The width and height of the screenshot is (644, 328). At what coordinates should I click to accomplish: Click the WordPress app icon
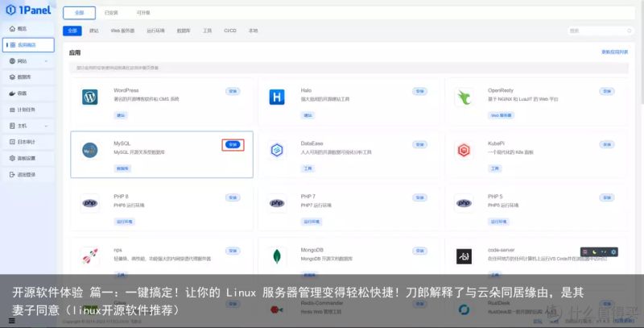tap(90, 97)
